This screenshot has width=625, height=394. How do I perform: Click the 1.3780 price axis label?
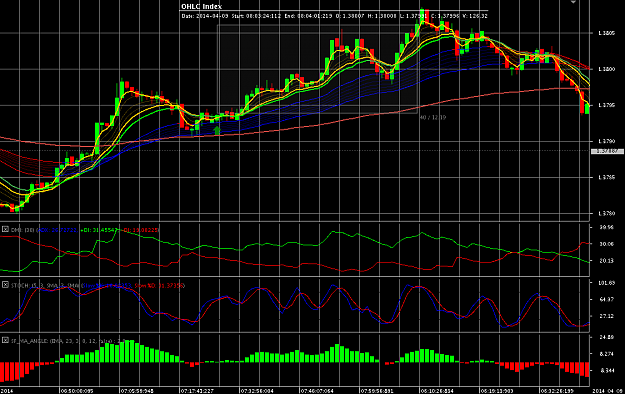click(606, 213)
